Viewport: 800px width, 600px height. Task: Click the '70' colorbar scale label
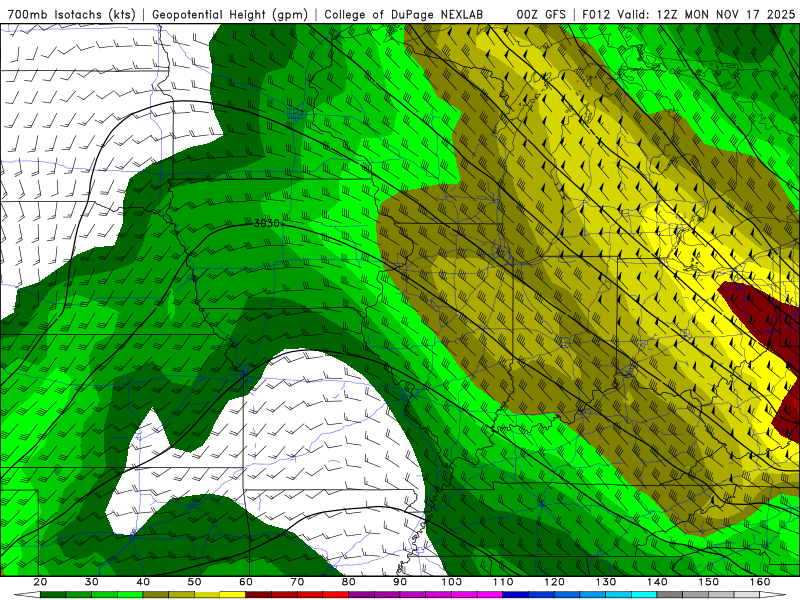click(x=297, y=582)
